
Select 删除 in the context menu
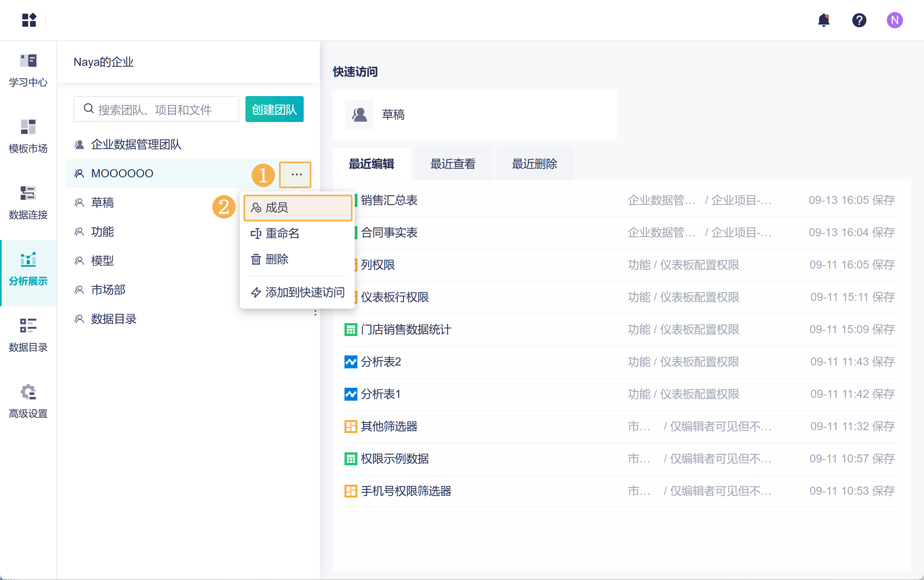(x=277, y=259)
